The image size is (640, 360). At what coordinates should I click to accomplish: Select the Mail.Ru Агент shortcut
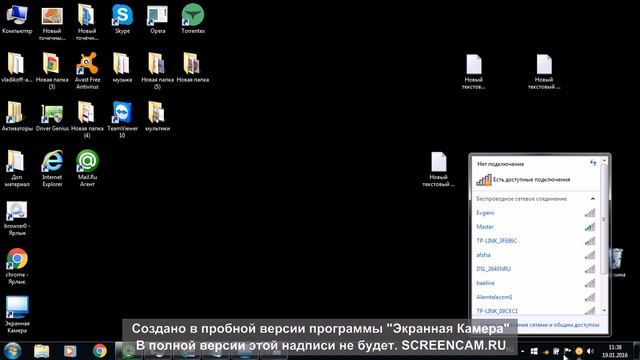pyautogui.click(x=87, y=168)
